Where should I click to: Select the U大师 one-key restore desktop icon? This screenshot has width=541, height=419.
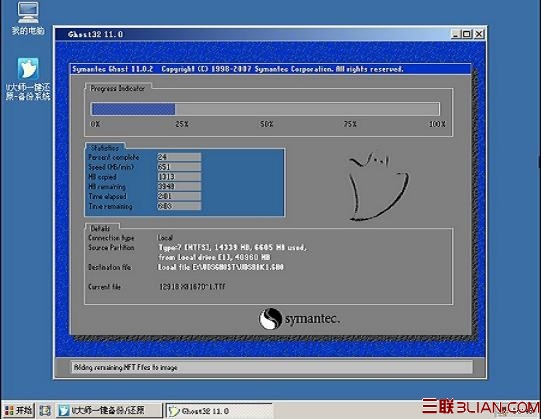28,79
